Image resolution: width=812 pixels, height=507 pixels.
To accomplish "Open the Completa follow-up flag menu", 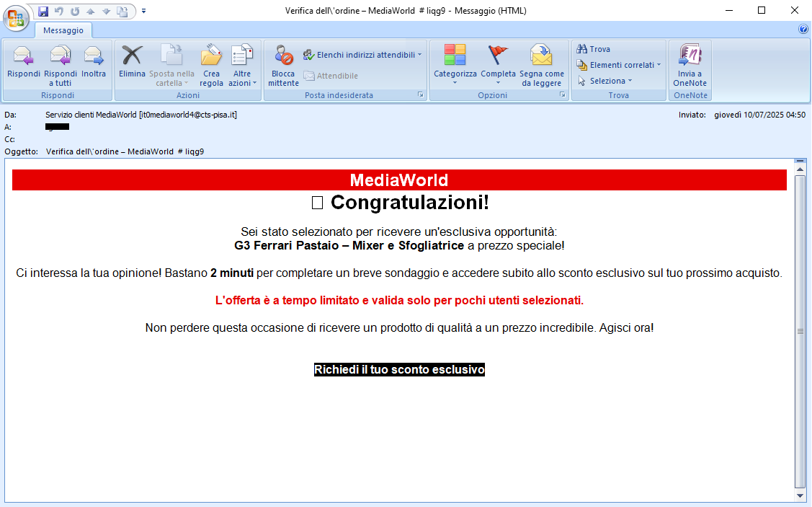I will [x=498, y=65].
